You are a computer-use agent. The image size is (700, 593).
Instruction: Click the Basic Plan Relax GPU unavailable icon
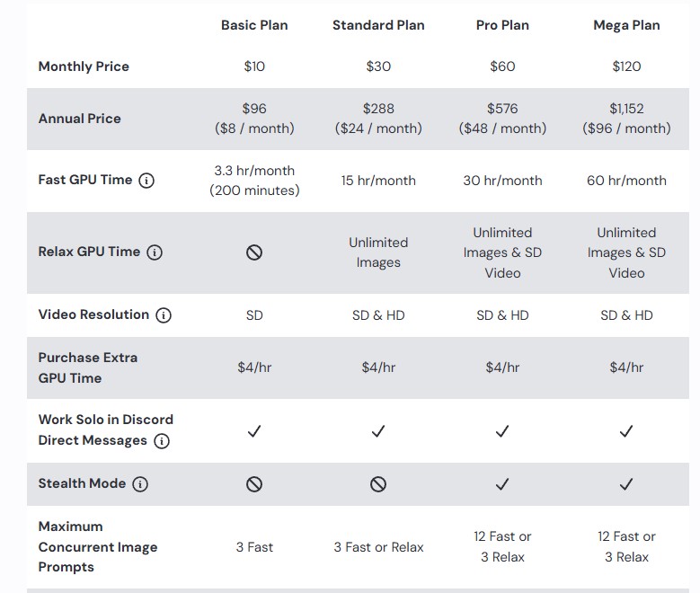254,252
